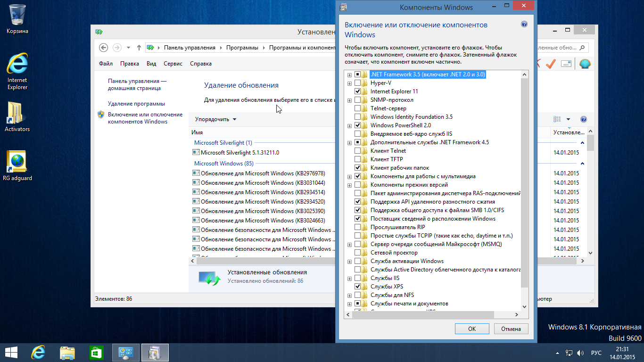Enable the Клиент Telnet checkbox
Image resolution: width=644 pixels, height=362 pixels.
click(x=358, y=151)
